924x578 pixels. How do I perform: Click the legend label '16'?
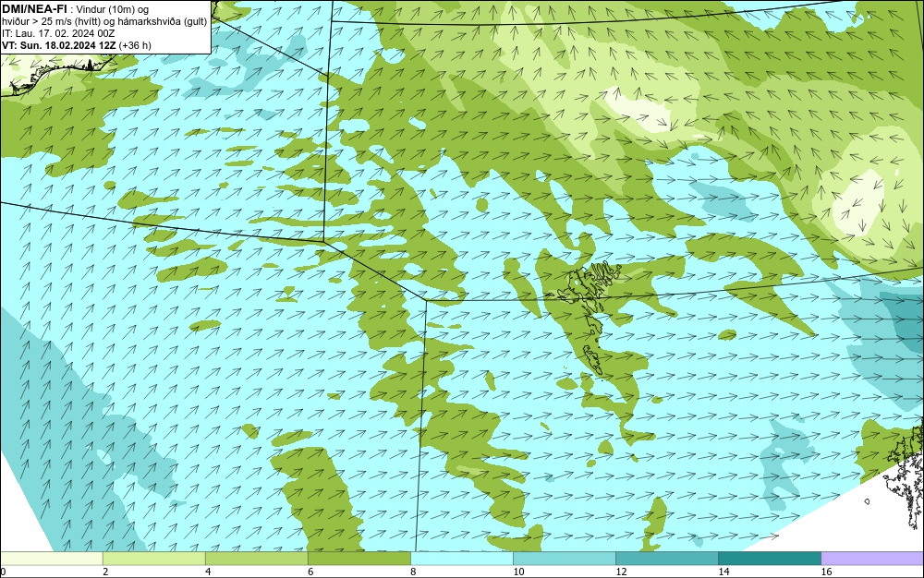(826, 572)
